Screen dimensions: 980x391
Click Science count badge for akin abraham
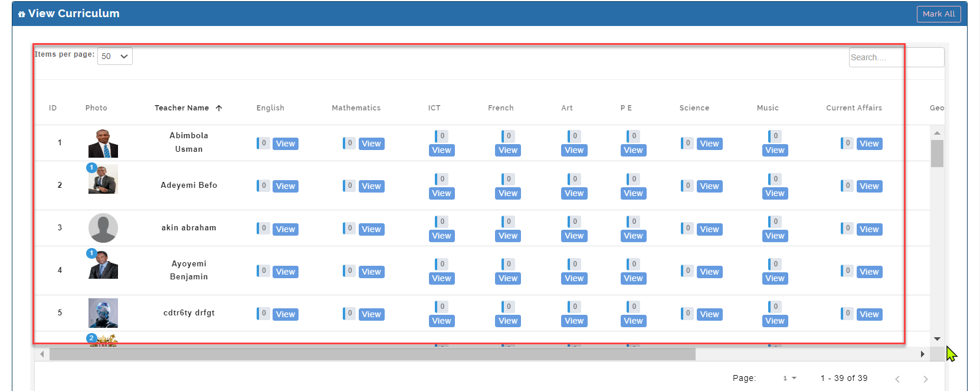[x=687, y=228]
